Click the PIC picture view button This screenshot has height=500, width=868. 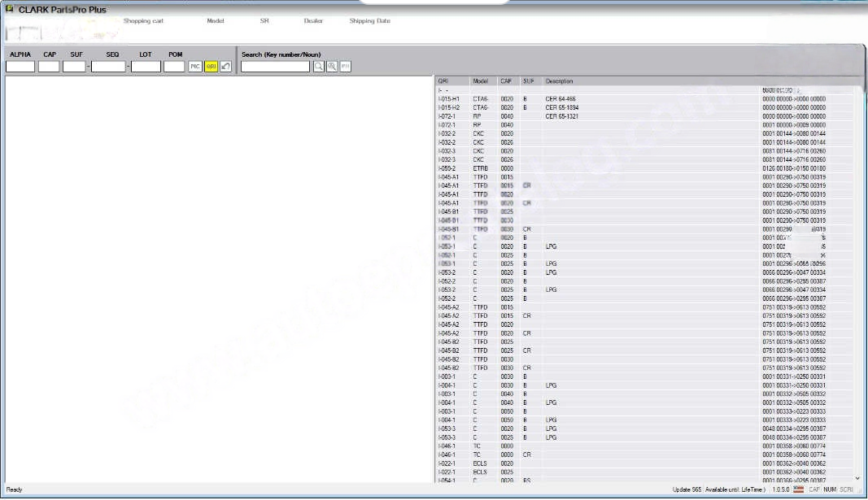point(195,67)
